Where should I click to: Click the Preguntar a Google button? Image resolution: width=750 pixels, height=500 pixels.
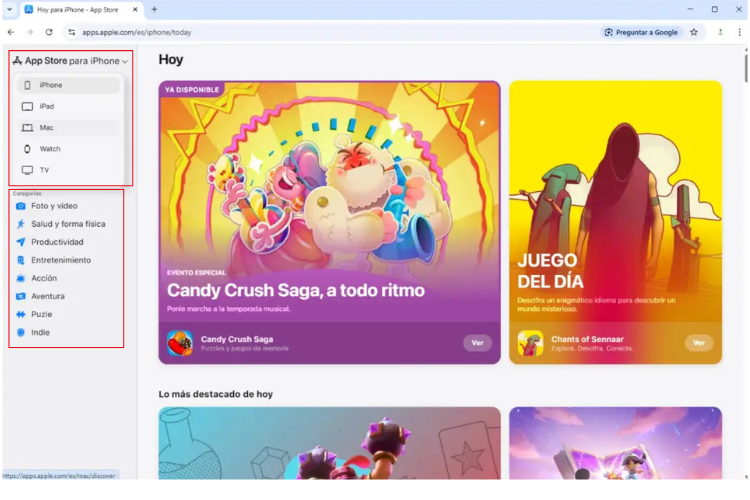click(x=641, y=32)
